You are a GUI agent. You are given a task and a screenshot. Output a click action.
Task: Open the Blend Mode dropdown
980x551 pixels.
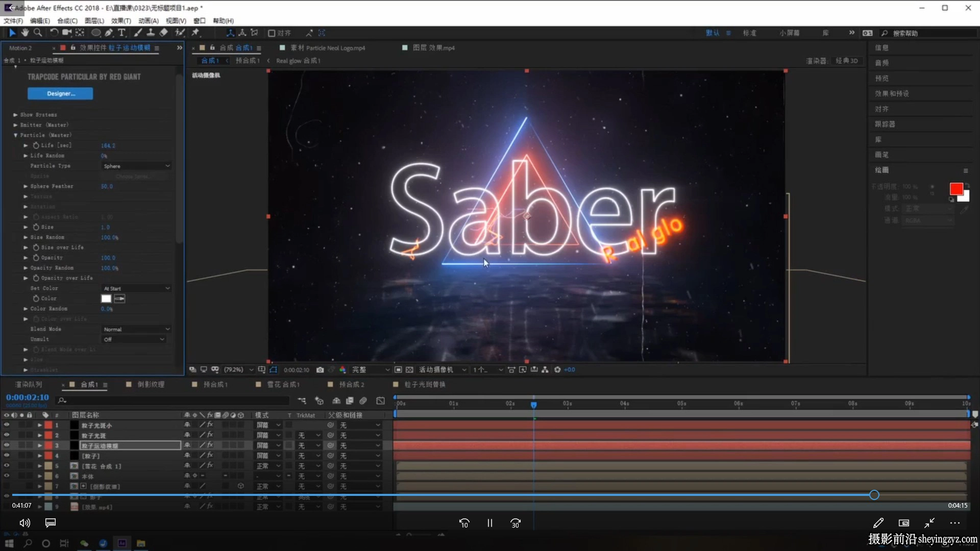136,330
